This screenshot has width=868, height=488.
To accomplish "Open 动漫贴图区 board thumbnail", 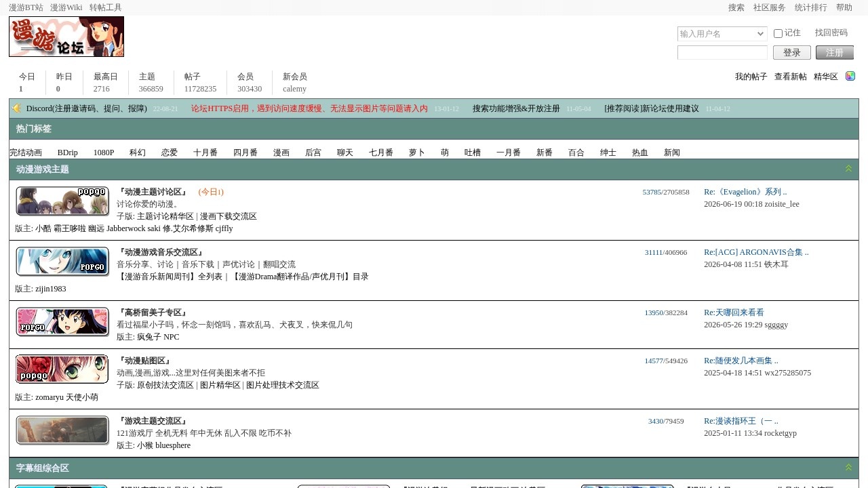I will pyautogui.click(x=62, y=369).
